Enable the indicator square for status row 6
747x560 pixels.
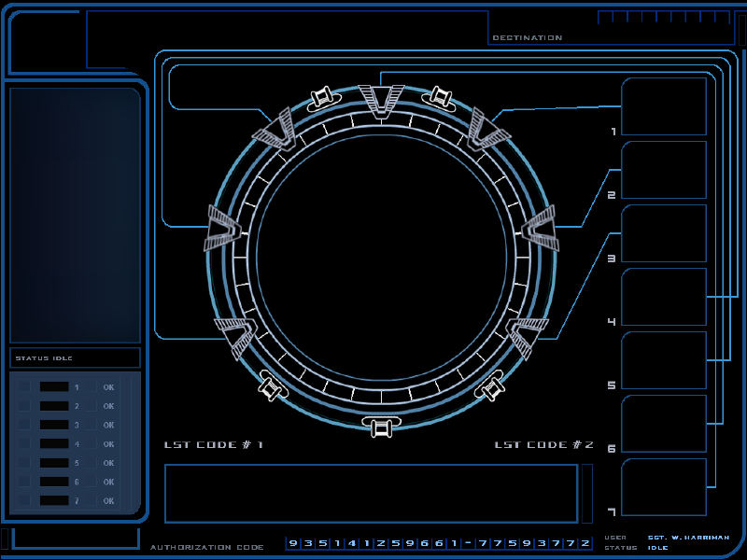24,482
